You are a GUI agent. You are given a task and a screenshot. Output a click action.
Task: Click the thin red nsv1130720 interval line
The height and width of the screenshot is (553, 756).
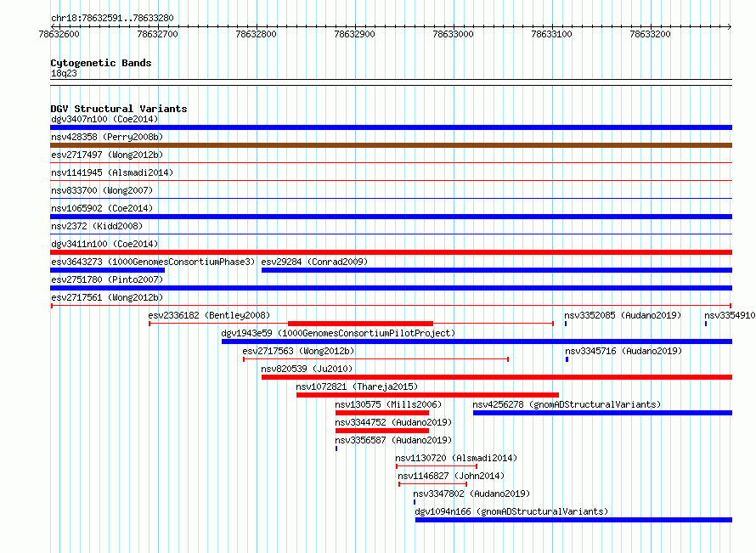[x=437, y=466]
